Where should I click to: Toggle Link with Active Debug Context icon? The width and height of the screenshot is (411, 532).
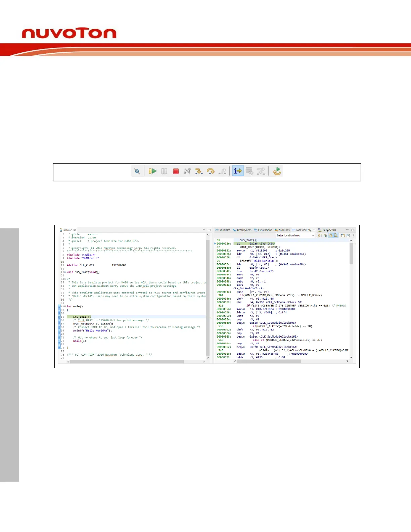click(330, 235)
